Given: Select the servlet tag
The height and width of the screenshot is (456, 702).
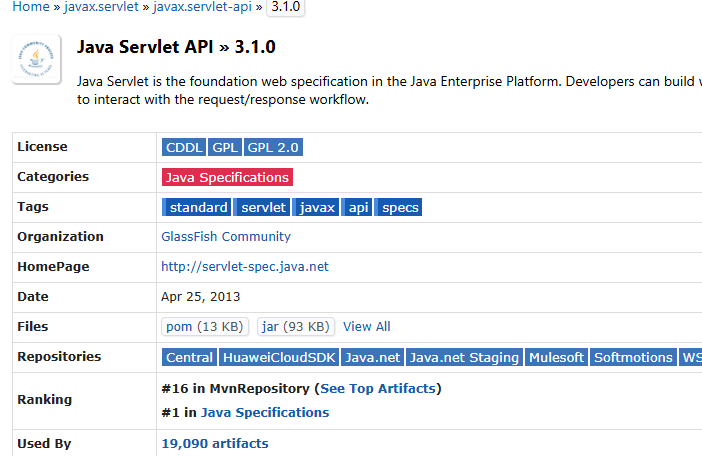Looking at the screenshot, I should pyautogui.click(x=264, y=207).
